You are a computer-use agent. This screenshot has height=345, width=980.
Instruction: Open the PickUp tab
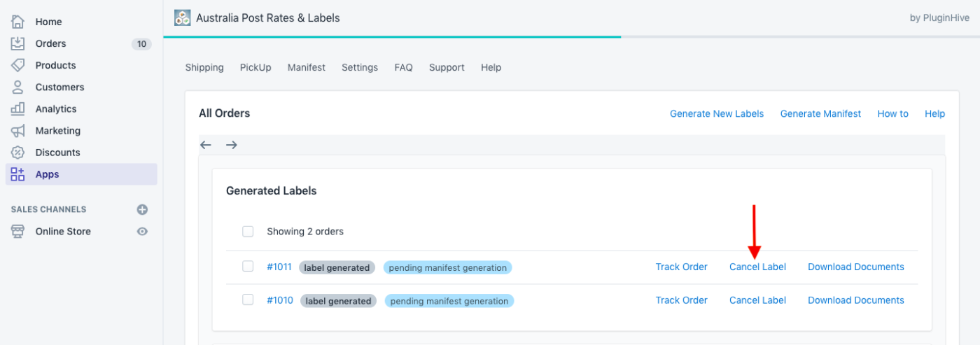(x=255, y=68)
